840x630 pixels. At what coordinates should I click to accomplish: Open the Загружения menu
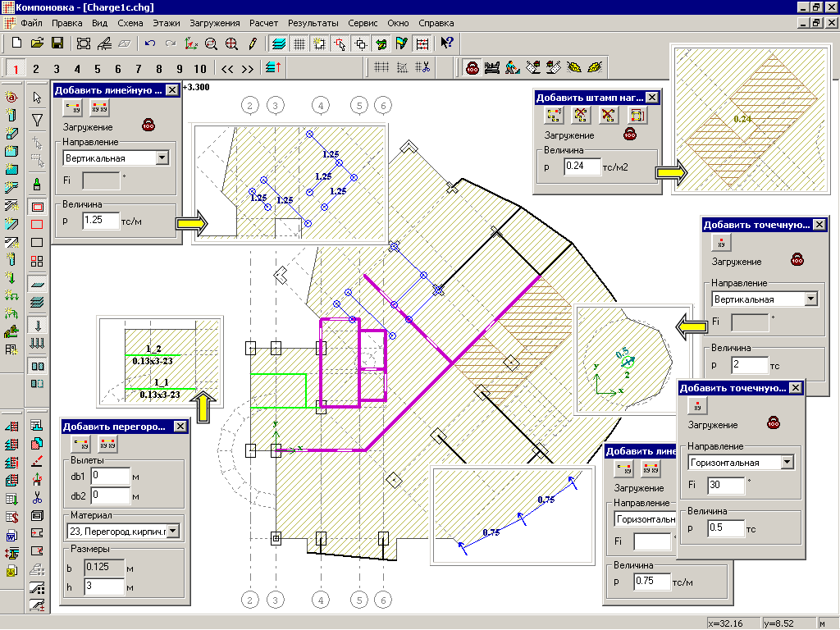coord(214,23)
